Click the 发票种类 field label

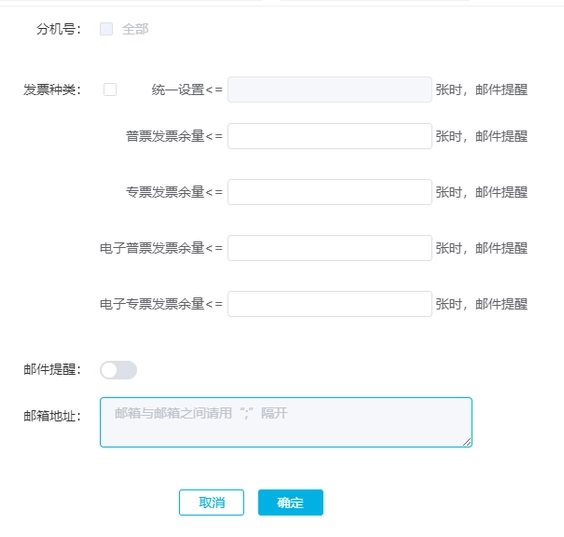coord(52,90)
